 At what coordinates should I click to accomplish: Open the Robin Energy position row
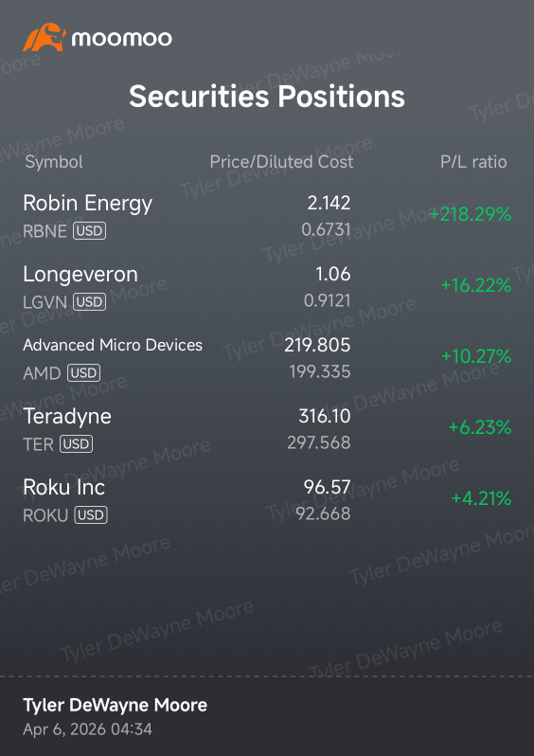coord(267,216)
